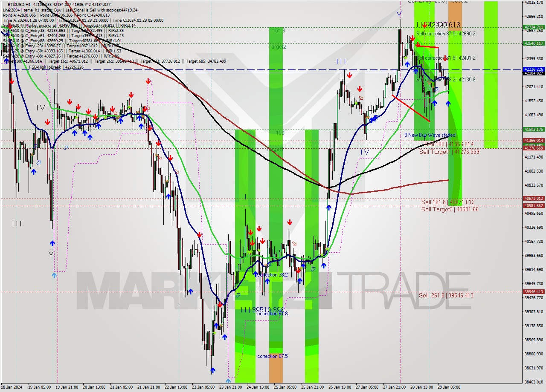Click the '23 Jan 21:00' time label

pyautogui.click(x=231, y=387)
